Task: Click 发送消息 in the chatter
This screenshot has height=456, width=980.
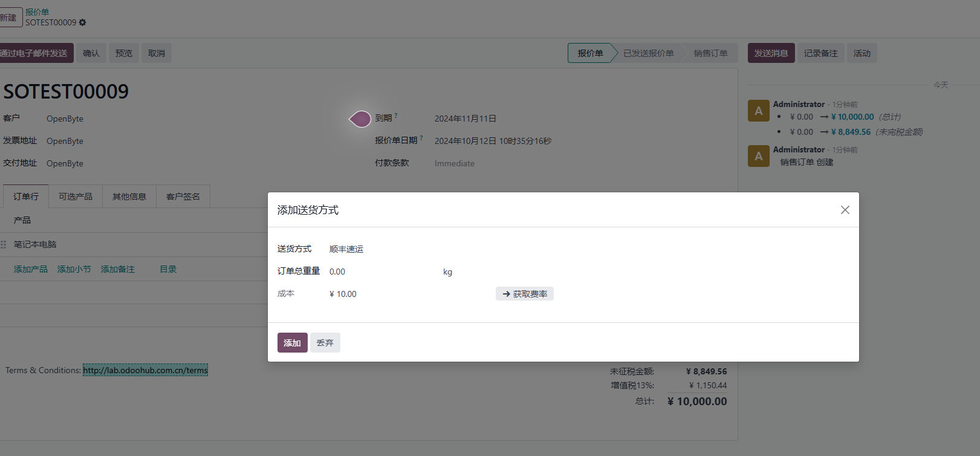Action: [771, 53]
